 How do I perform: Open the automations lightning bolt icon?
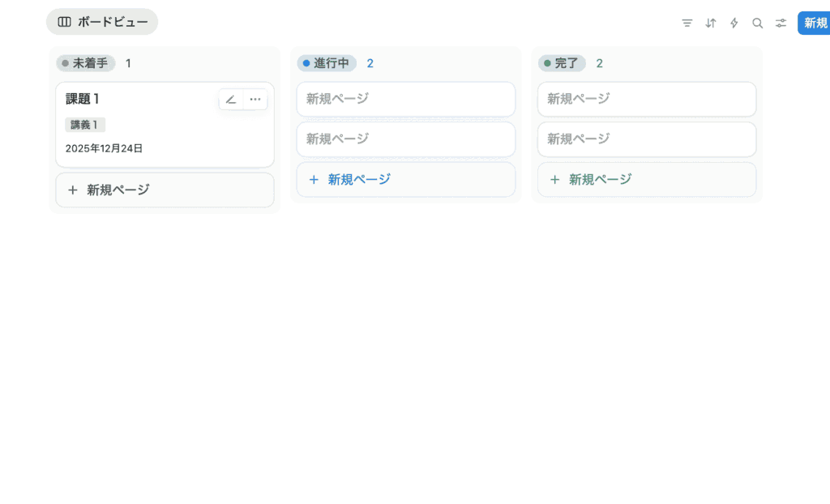pos(734,23)
